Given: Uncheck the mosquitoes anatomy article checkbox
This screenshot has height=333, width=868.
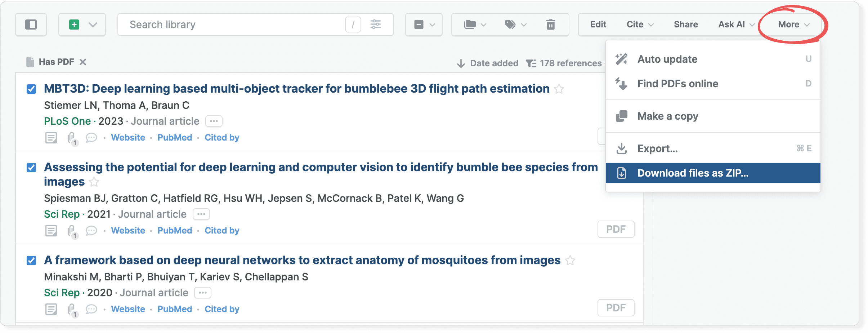Looking at the screenshot, I should click(x=31, y=260).
